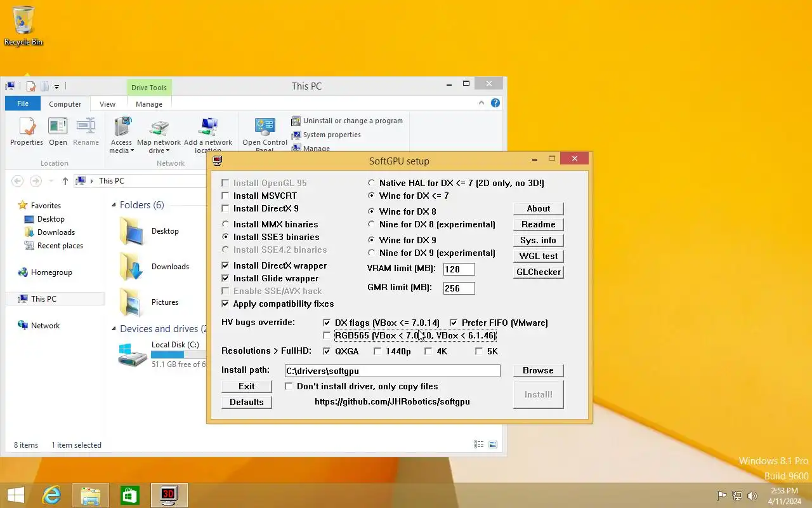Screen dimensions: 812x508
Task: Select the Desktop folder icon
Action: click(x=131, y=231)
